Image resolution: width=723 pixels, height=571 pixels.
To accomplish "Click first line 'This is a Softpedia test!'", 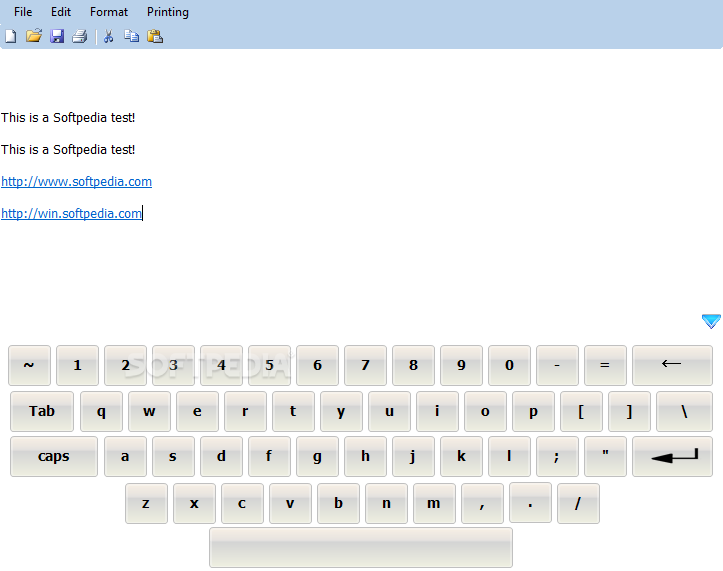I will click(68, 118).
